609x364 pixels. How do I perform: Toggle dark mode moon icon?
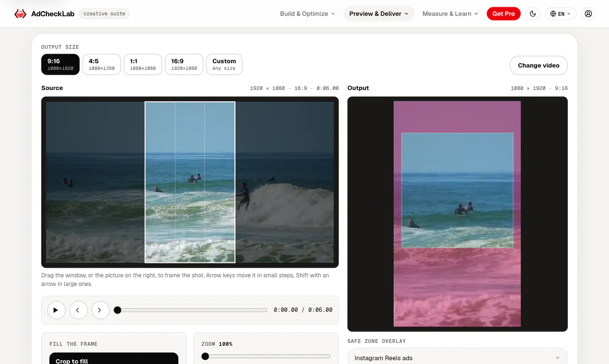click(533, 14)
